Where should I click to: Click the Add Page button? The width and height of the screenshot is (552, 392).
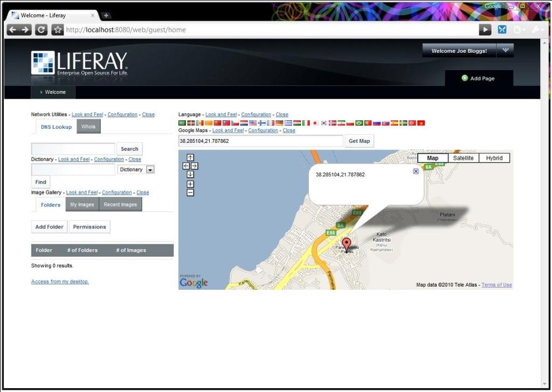(478, 78)
